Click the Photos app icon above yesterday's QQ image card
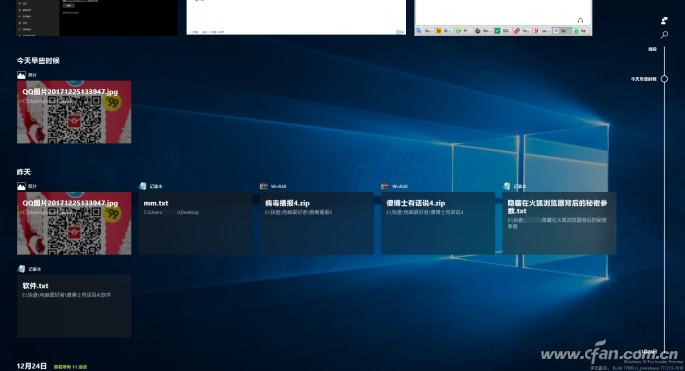The image size is (685, 371). [x=21, y=186]
